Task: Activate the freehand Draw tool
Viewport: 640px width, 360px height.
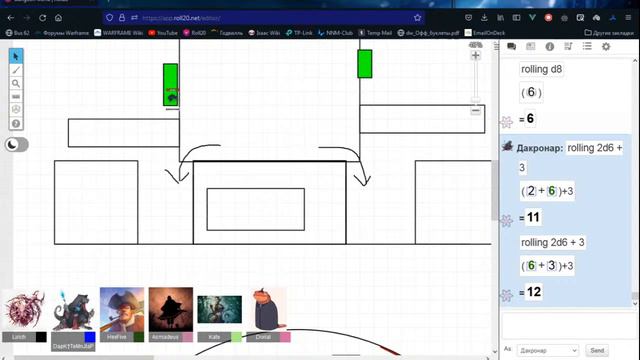Action: (x=16, y=70)
